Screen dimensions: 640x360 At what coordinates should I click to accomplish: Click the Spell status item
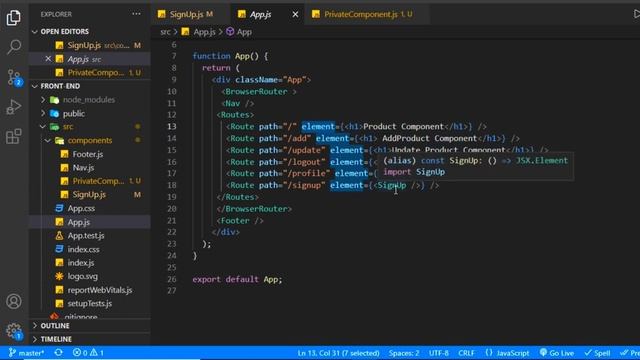(597, 353)
